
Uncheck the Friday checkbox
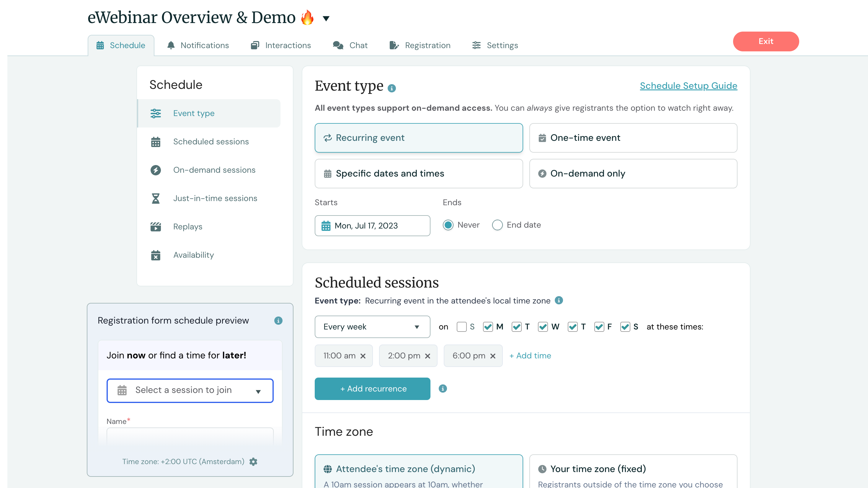(x=599, y=327)
